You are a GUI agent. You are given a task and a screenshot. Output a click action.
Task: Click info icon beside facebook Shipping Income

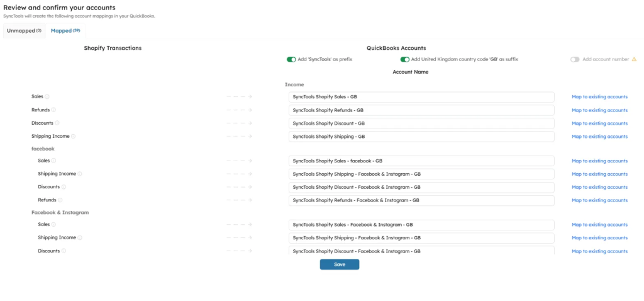click(x=80, y=174)
